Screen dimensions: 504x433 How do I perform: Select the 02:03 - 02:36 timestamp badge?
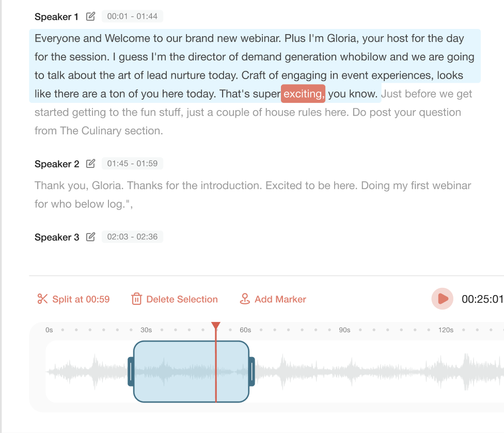[x=132, y=237]
